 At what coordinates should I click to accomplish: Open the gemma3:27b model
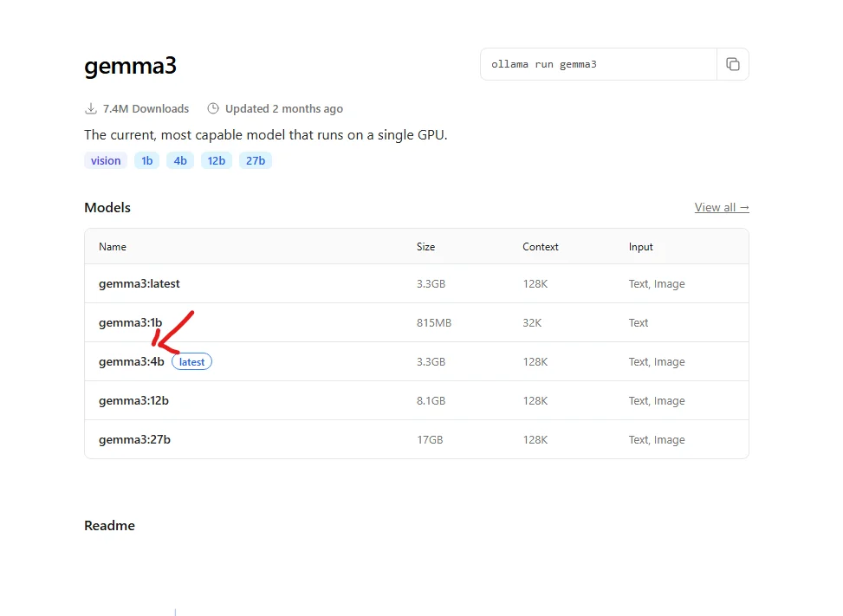[134, 440]
